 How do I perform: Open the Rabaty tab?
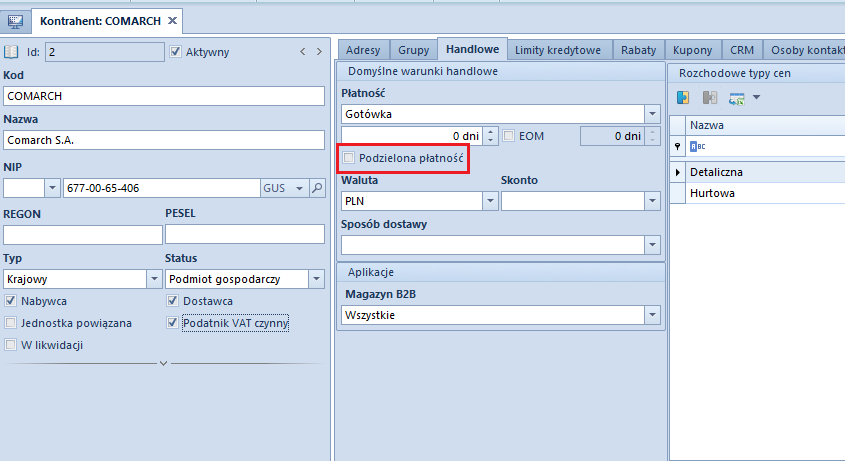coord(639,50)
